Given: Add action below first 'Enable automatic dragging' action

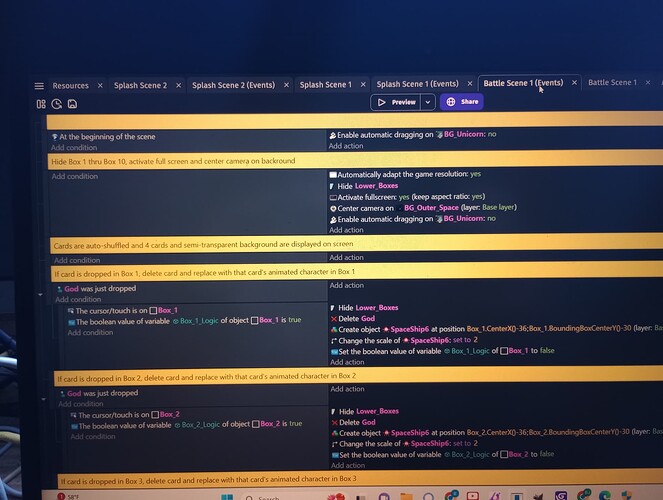Looking at the screenshot, I should coord(346,146).
